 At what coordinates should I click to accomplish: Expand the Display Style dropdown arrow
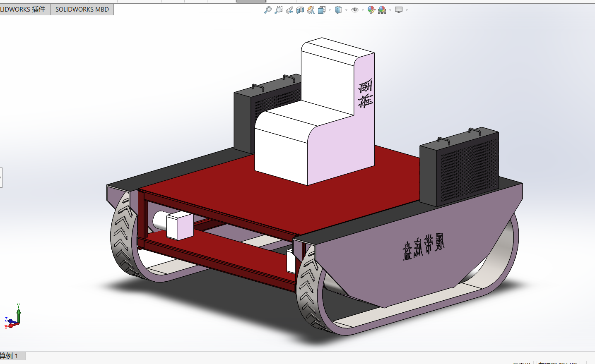click(x=346, y=10)
